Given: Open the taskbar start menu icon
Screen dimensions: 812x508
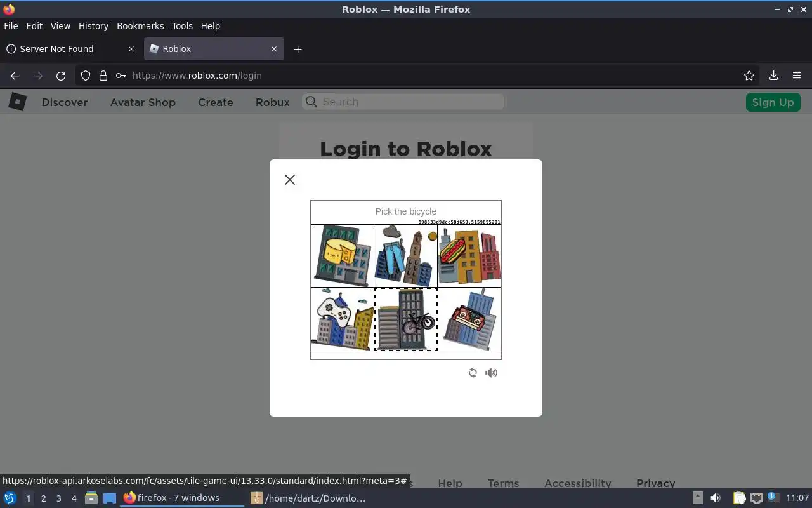Looking at the screenshot, I should [10, 498].
